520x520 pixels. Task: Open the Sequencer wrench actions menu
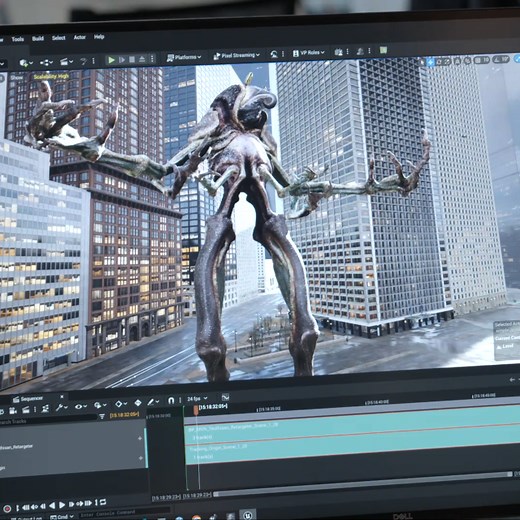coord(61,407)
